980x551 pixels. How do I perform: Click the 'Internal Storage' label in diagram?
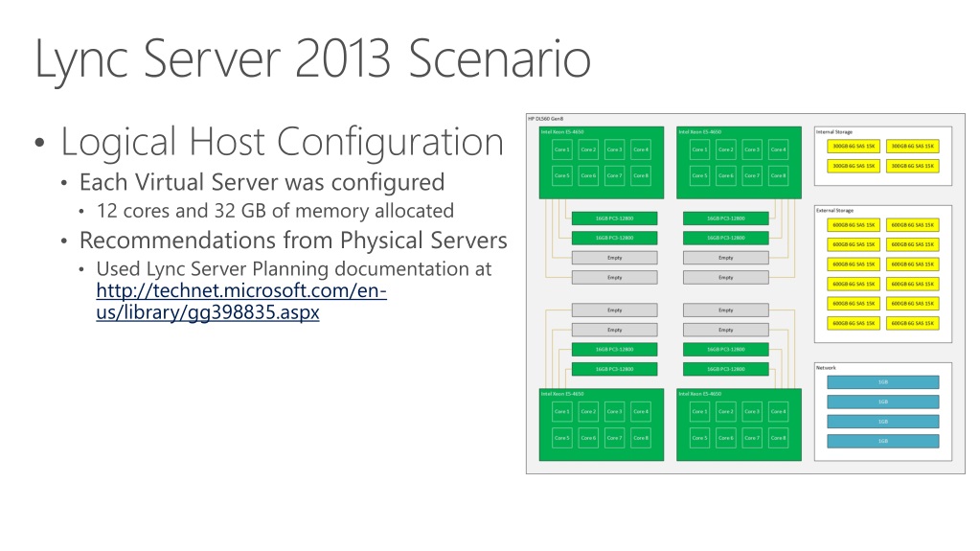833,132
